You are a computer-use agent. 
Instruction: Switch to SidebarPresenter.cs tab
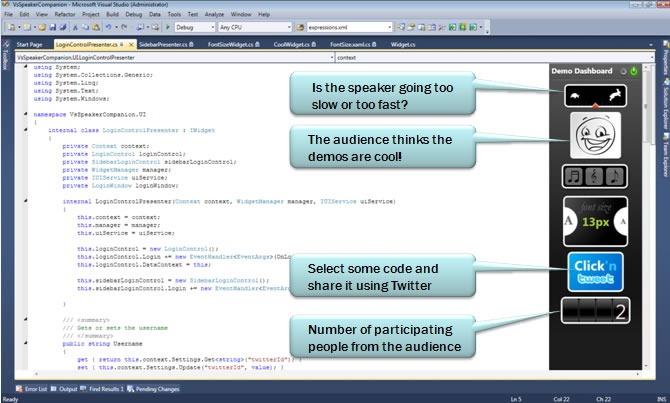click(x=166, y=44)
